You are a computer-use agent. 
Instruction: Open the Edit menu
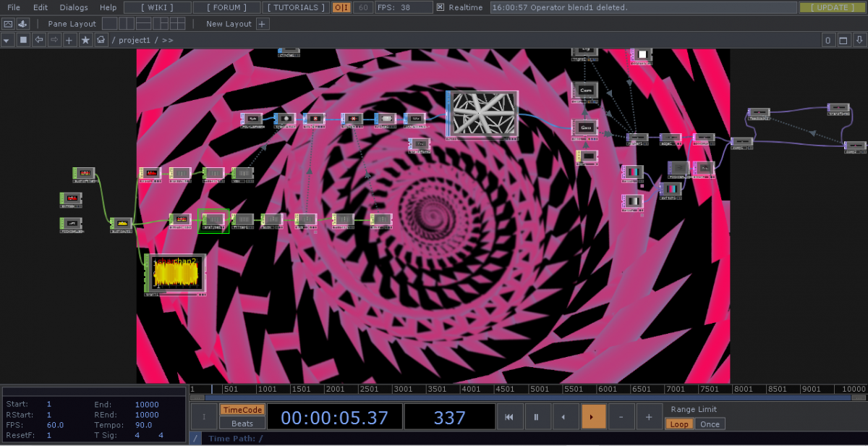(41, 7)
